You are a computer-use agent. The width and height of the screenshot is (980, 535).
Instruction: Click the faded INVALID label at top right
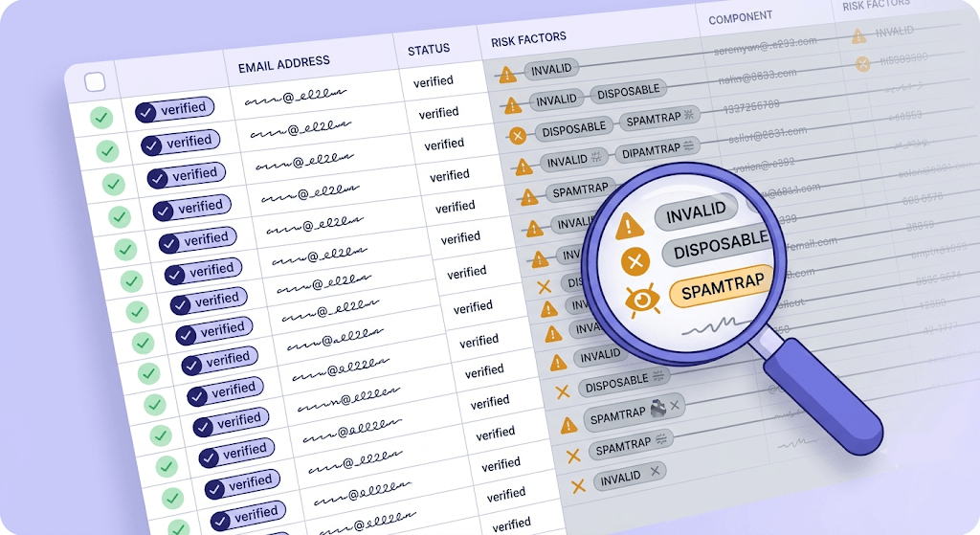[x=895, y=32]
